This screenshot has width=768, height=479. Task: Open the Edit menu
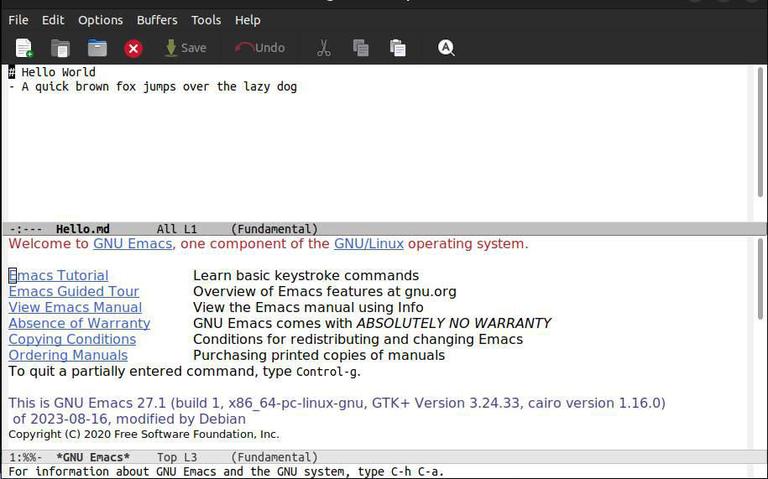[53, 20]
